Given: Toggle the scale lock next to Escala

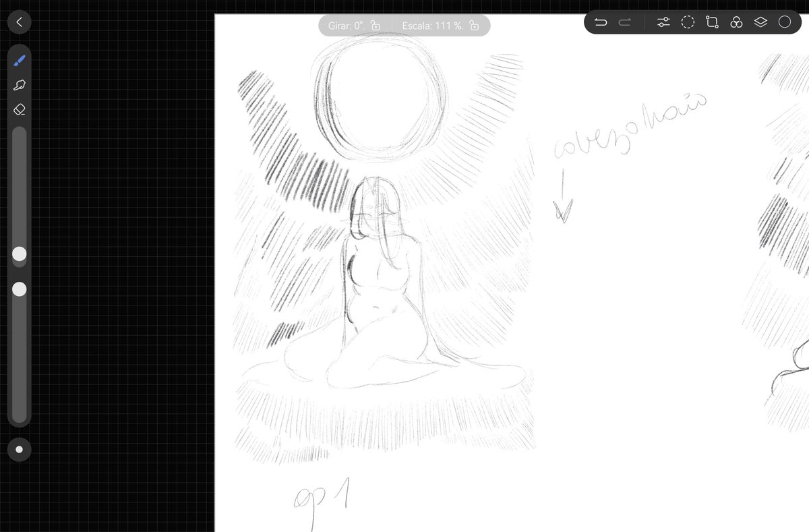Looking at the screenshot, I should tap(474, 26).
